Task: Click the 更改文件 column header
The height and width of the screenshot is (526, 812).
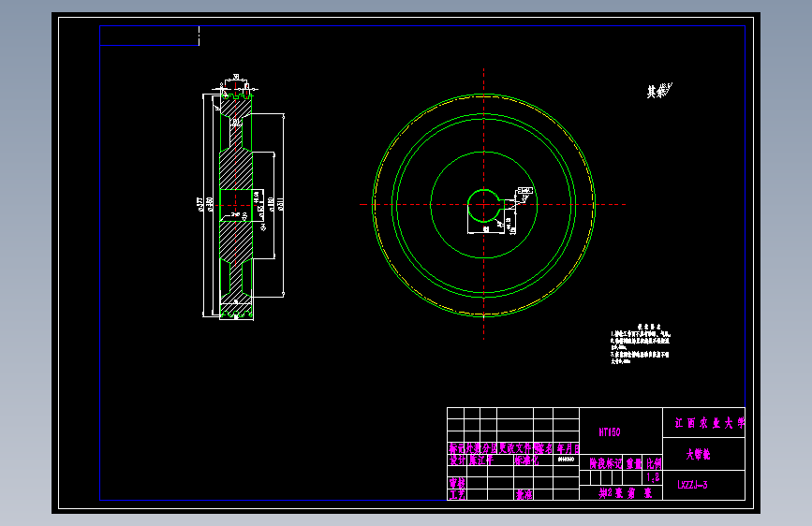Action: tap(515, 448)
